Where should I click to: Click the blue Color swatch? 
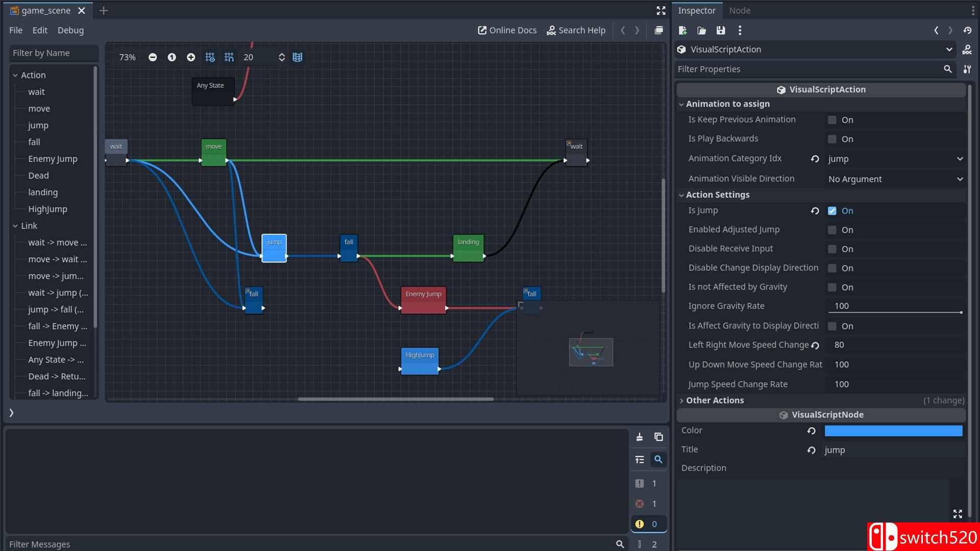pyautogui.click(x=893, y=431)
